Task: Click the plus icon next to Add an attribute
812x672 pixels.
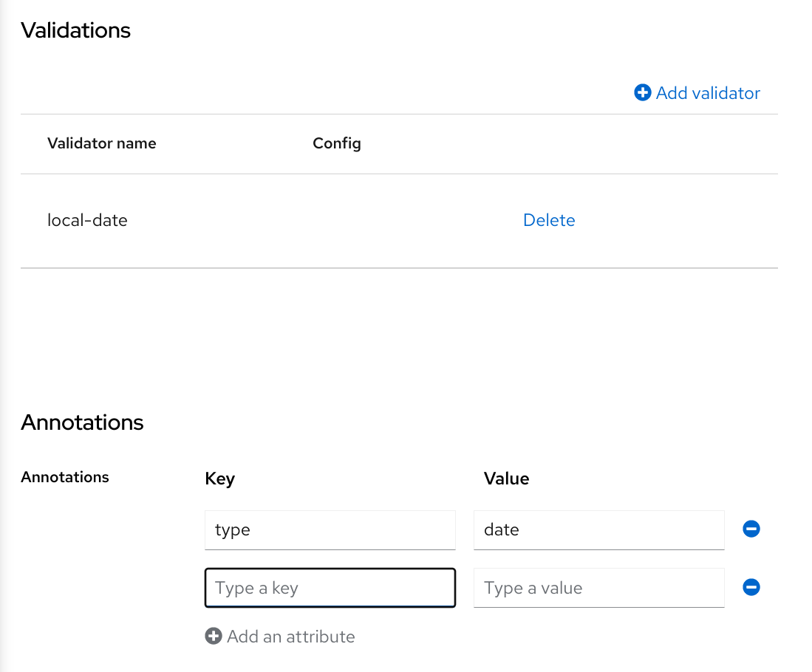Action: (x=213, y=636)
